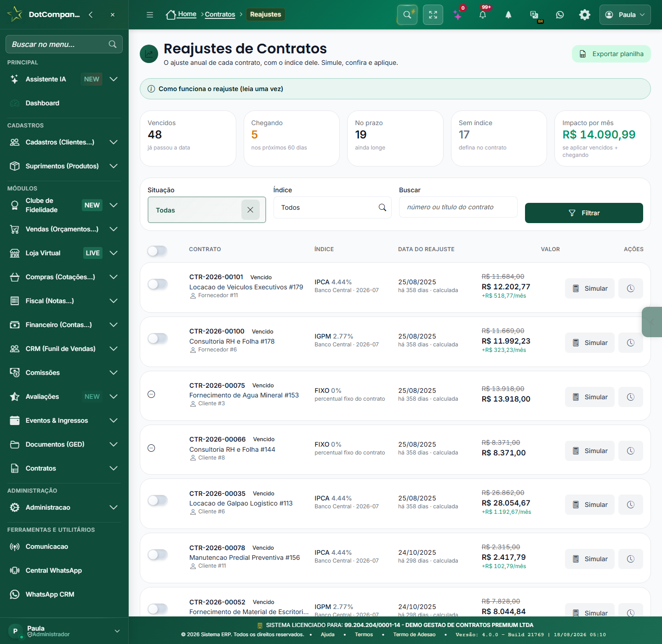This screenshot has width=662, height=644.
Task: Toggle the select-all switch in the table header
Action: coord(157,251)
